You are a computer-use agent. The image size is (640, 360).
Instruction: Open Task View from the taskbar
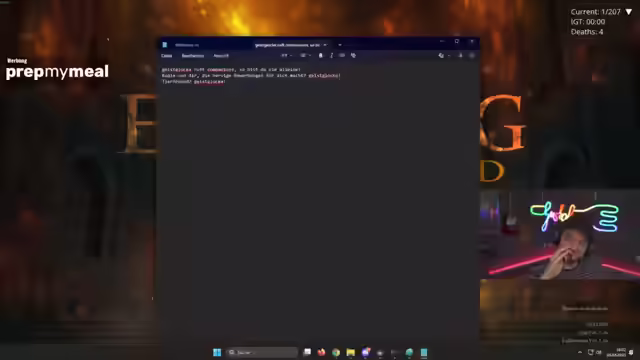click(307, 352)
